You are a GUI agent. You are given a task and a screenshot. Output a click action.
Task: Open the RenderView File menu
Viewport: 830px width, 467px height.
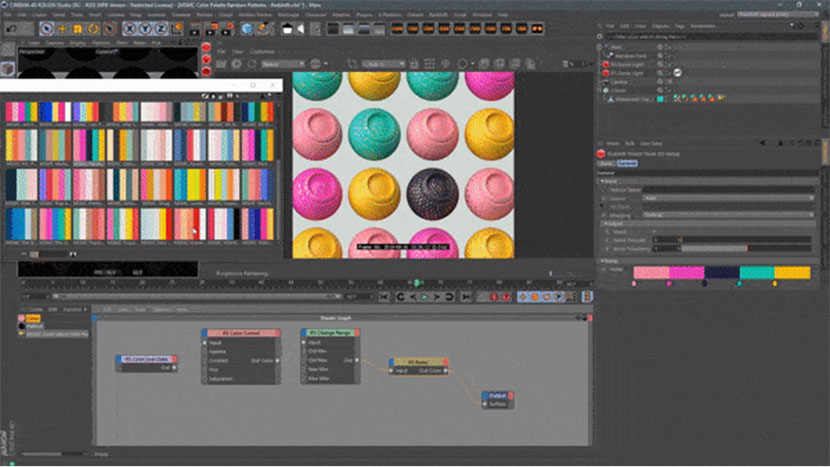pyautogui.click(x=221, y=51)
